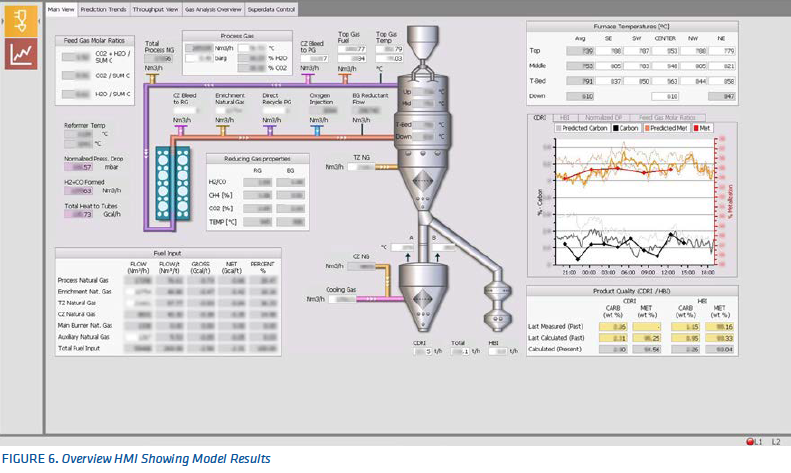Click the Middle row CENTER temperature value
Viewport: 791px width, 473px height.
665,66
